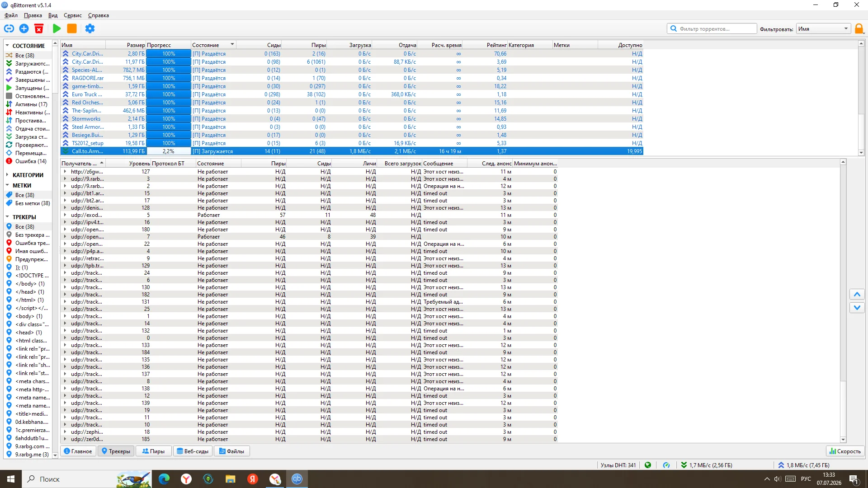Open File Explorer from the taskbar
This screenshot has height=488, width=868.
click(x=231, y=479)
